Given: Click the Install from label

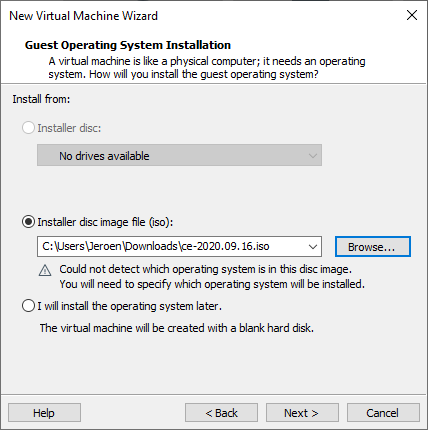Looking at the screenshot, I should coord(41,99).
